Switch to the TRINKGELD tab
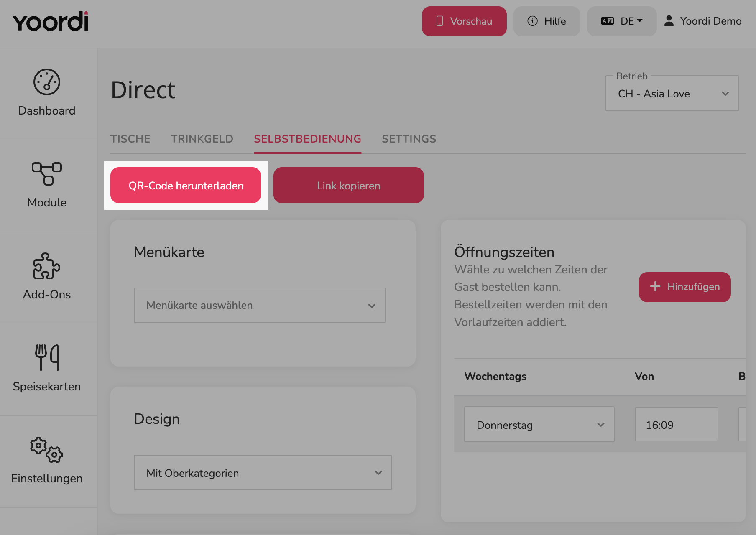The height and width of the screenshot is (535, 756). tap(202, 139)
